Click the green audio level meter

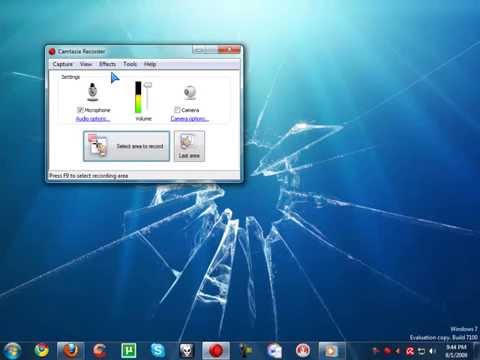click(138, 97)
